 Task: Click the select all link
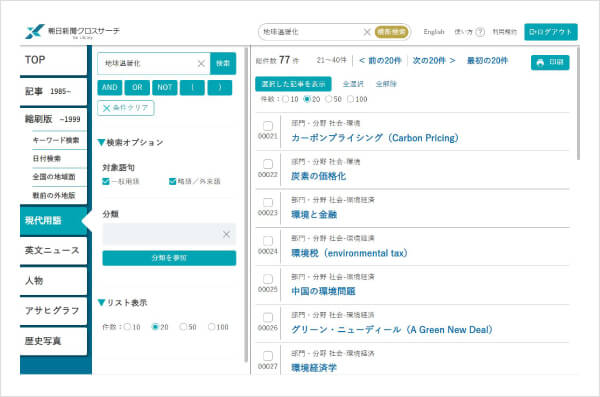353,84
